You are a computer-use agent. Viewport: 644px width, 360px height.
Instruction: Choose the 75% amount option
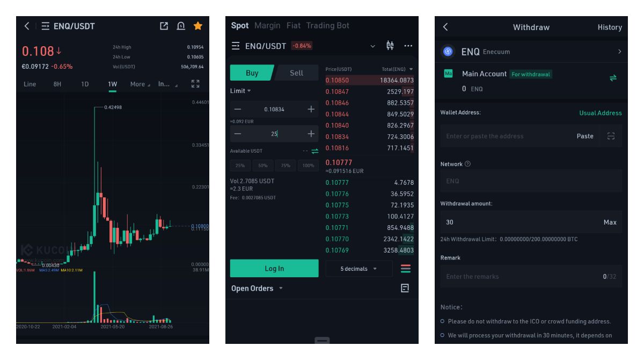tap(286, 165)
